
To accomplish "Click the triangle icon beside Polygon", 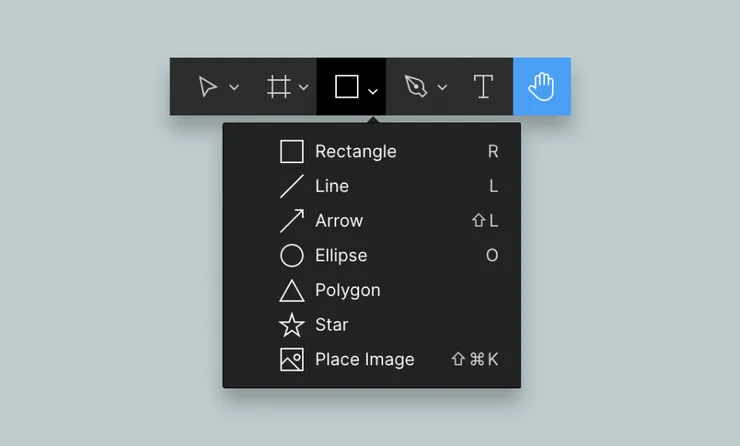I will (x=291, y=291).
